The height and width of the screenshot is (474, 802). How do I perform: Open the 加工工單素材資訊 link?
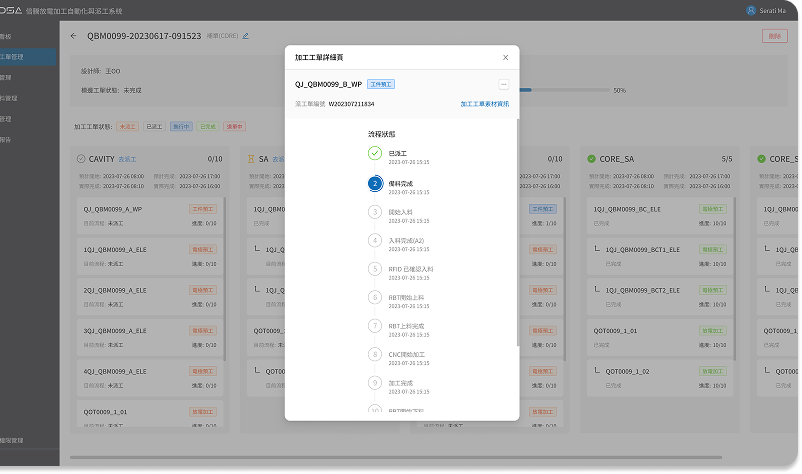(484, 103)
